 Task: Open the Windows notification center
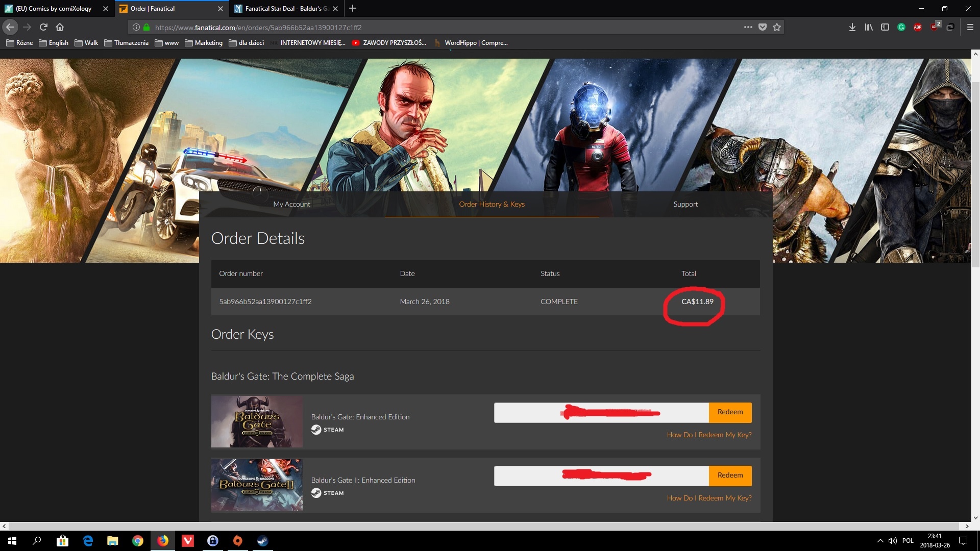[x=963, y=541]
